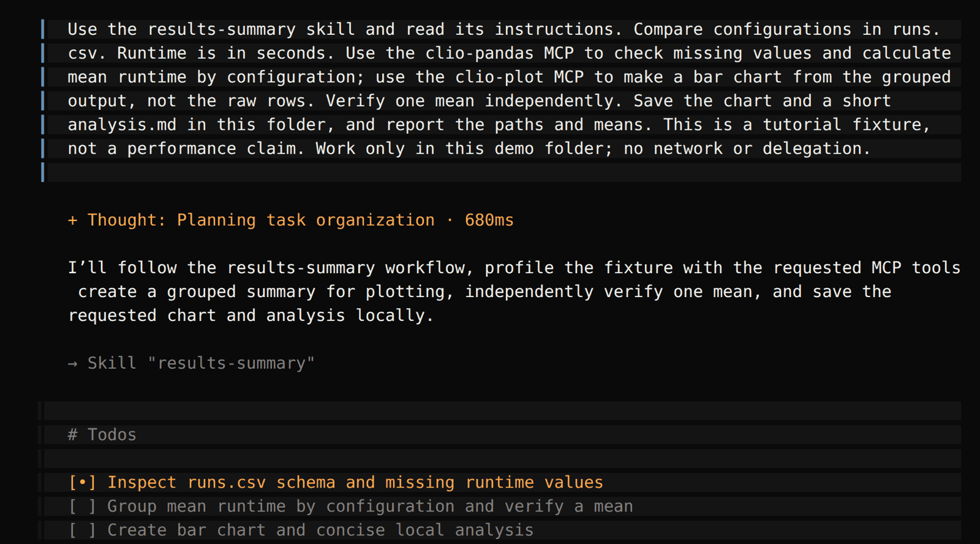Check the box for Group mean runtime todo
Viewport: 980px width, 544px height.
tap(83, 507)
